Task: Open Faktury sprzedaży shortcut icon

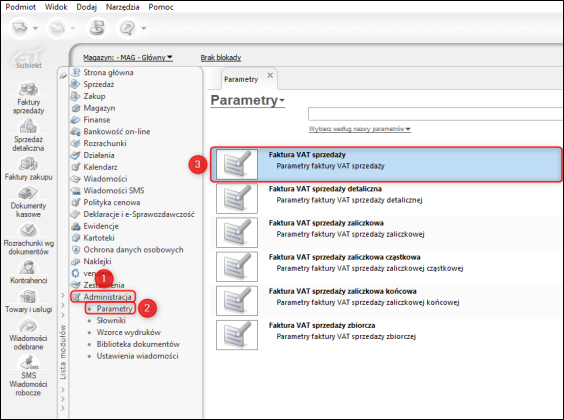Action: tap(28, 90)
